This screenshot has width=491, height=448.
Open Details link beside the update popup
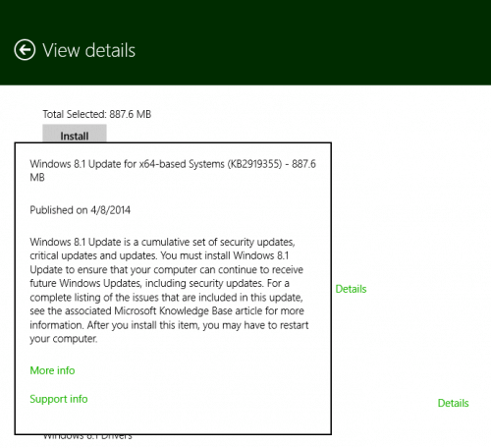pyautogui.click(x=351, y=289)
